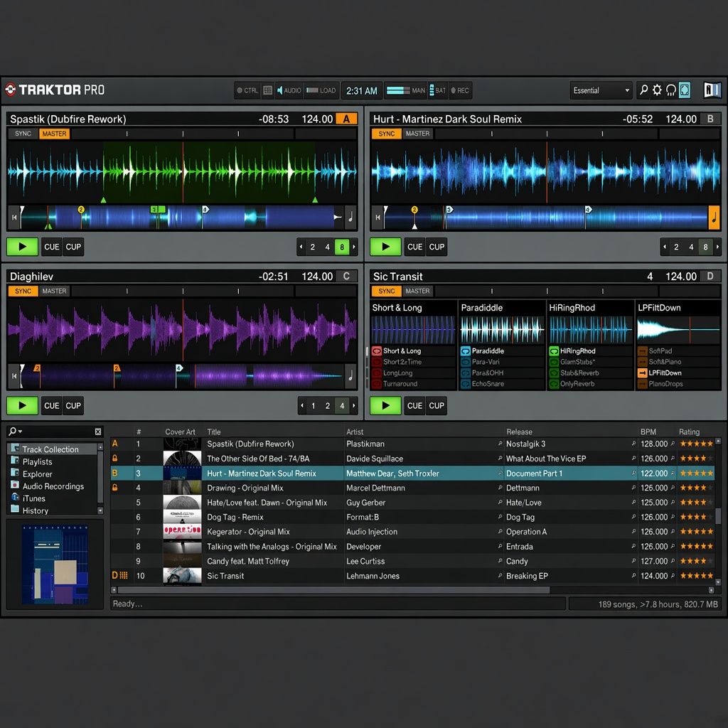Set Deck C loop size to 4
The width and height of the screenshot is (728, 728).
pyautogui.click(x=342, y=406)
